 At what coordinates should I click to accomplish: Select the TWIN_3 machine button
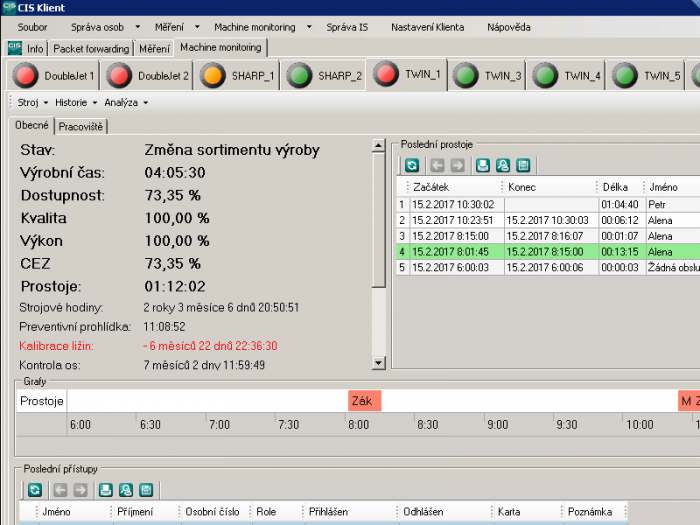[x=488, y=75]
